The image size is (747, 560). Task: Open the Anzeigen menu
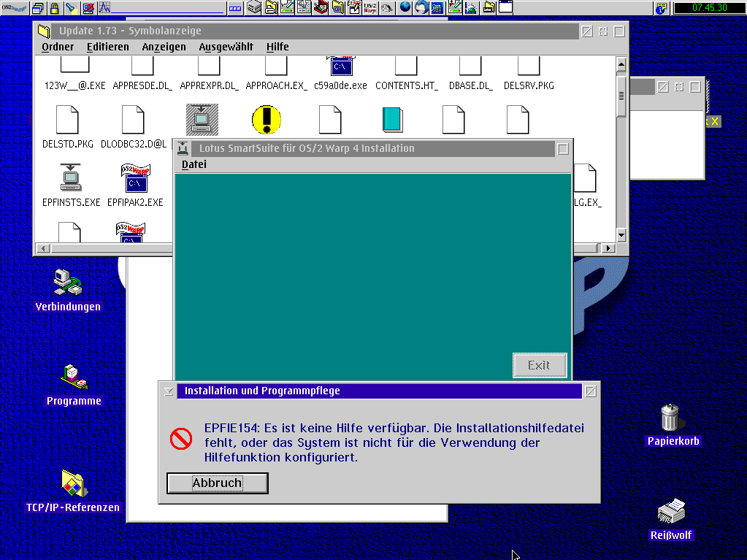(164, 47)
